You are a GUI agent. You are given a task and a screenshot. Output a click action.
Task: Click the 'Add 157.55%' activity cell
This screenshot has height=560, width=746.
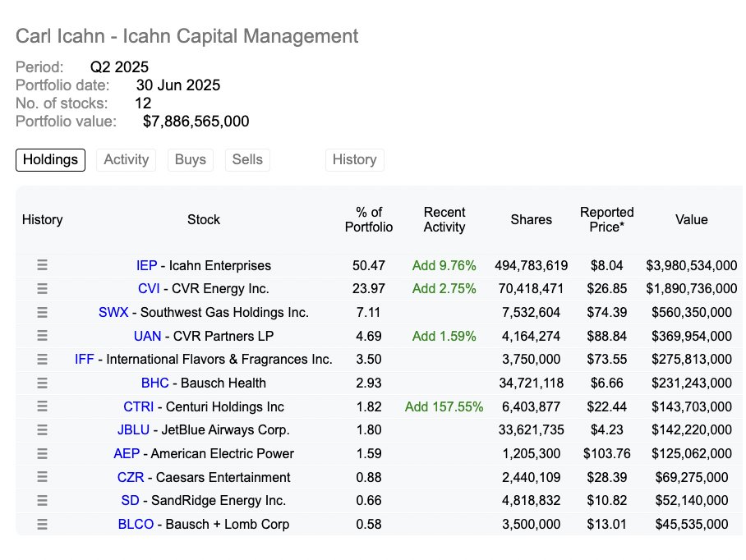coord(444,407)
